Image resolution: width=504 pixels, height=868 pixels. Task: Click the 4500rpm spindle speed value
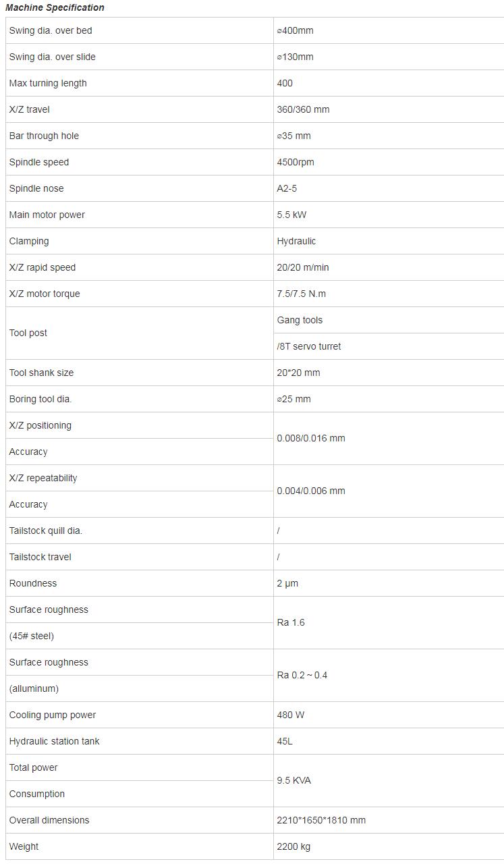click(296, 162)
